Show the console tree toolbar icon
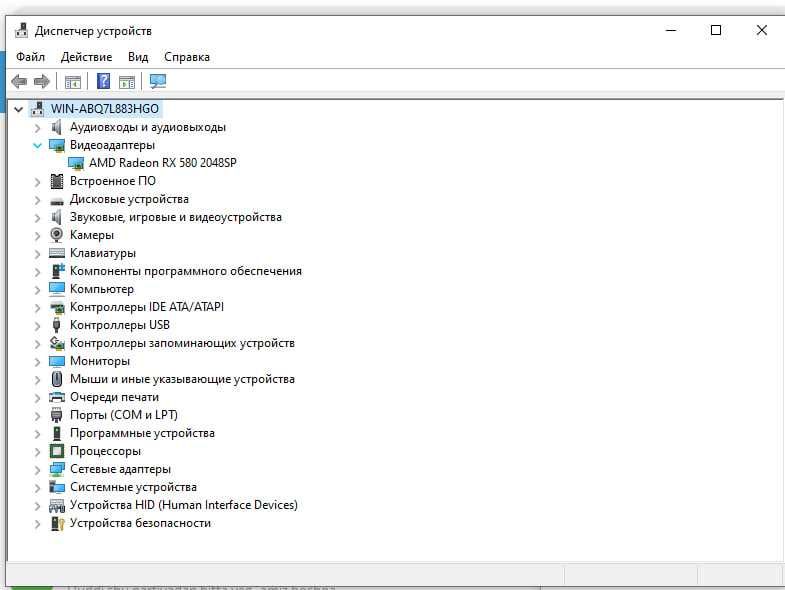This screenshot has width=785, height=590. (73, 82)
